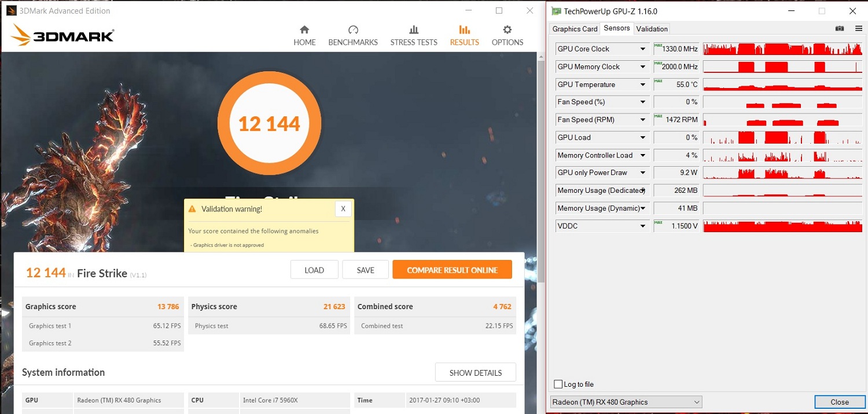The height and width of the screenshot is (414, 868).
Task: Select the RESULTS section
Action: pos(465,35)
